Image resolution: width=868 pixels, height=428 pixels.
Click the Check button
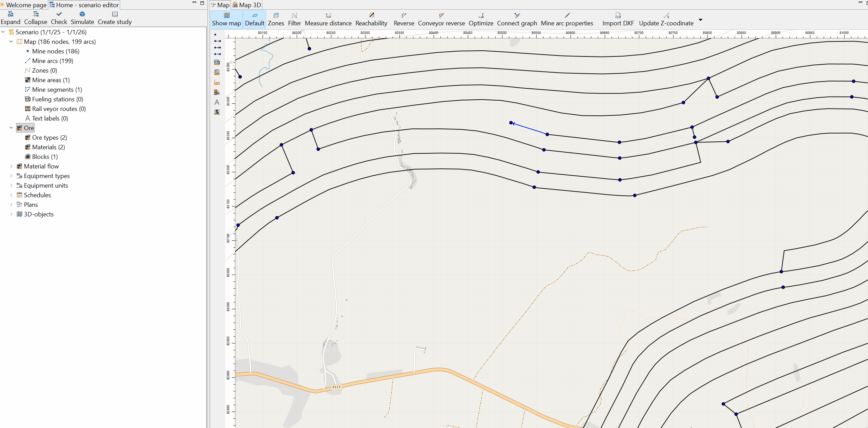(59, 18)
